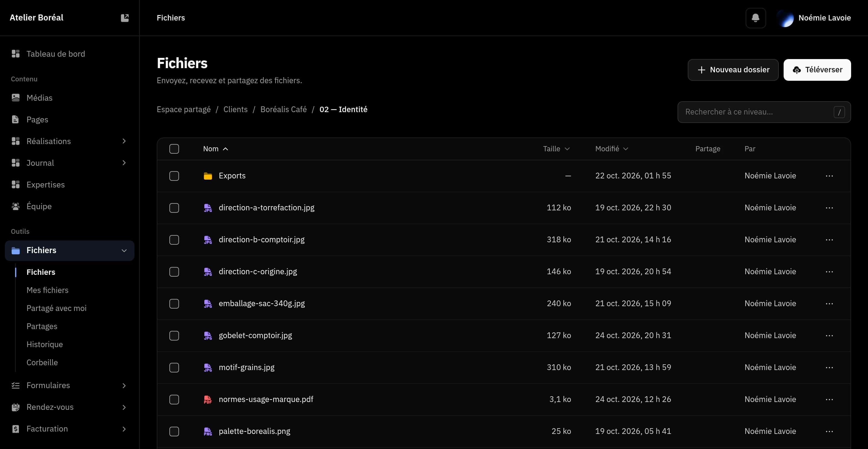Open the more options for emballage-sac-340g.jpg
Screen dimensions: 868x449
pos(829,303)
